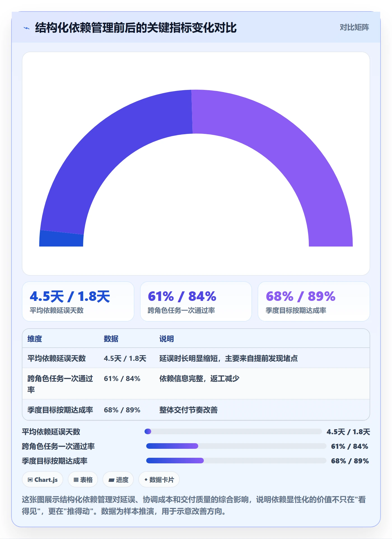The image size is (392, 539).
Task: Click the 表格 tag chip
Action: 83,480
